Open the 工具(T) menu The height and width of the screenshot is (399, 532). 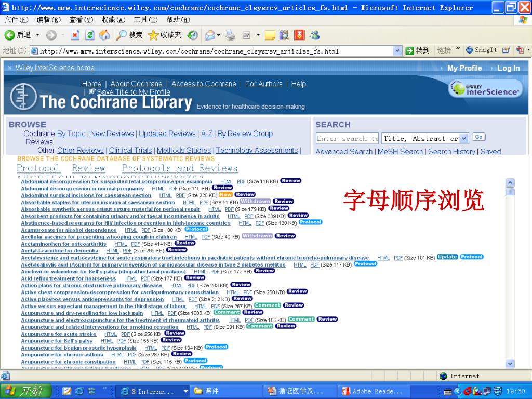coord(145,20)
